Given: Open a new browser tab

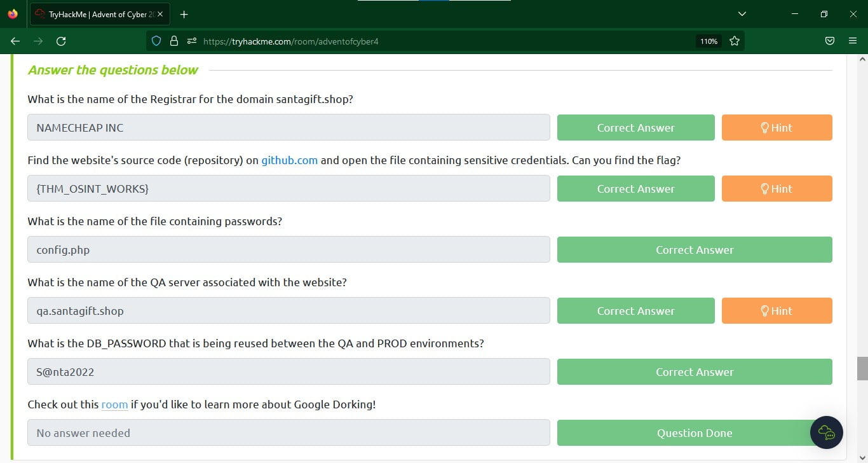Looking at the screenshot, I should coord(184,14).
